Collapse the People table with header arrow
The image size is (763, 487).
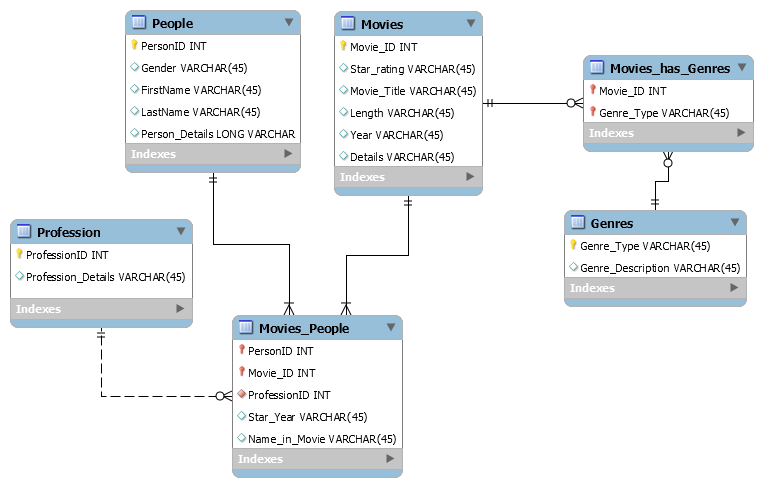[x=289, y=22]
